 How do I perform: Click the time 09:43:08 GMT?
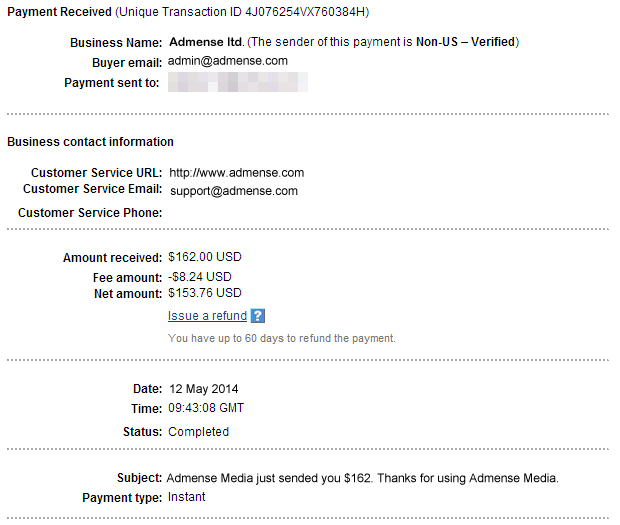point(206,408)
